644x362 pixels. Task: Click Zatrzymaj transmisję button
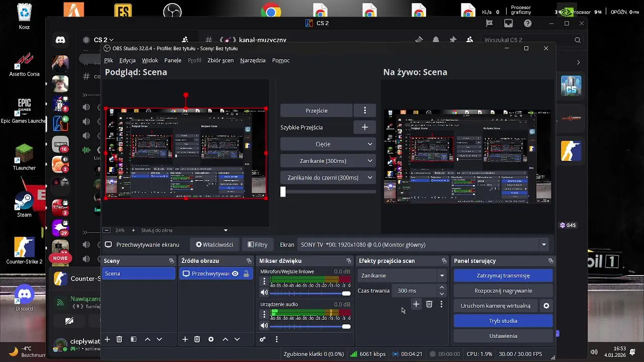(x=503, y=276)
